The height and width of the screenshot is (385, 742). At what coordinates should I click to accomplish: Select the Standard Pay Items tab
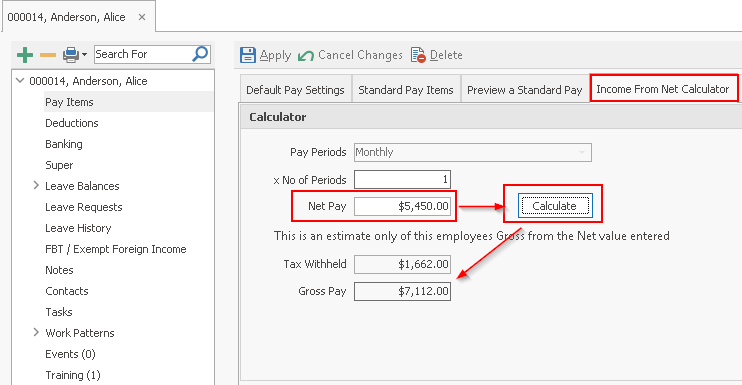point(406,90)
